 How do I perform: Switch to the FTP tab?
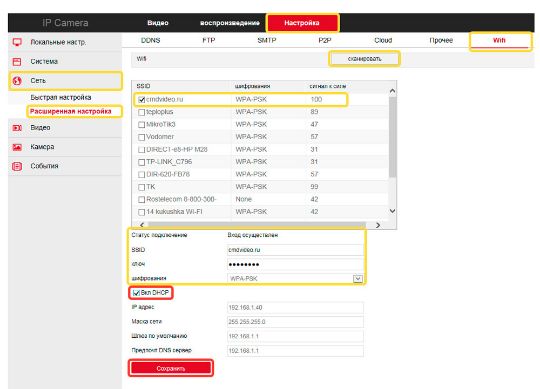click(209, 40)
